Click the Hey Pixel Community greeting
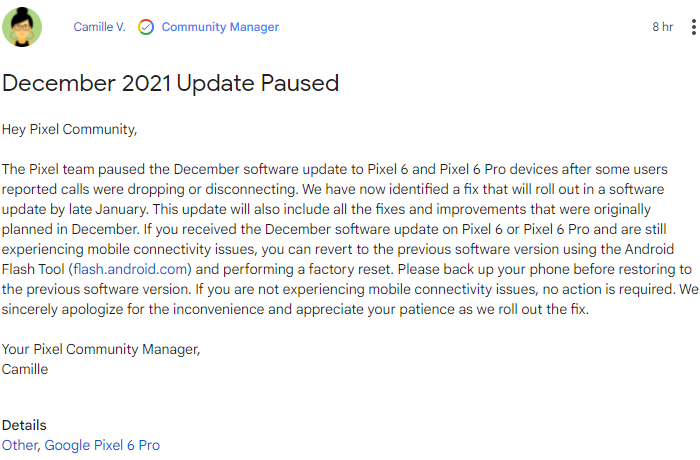 (69, 130)
